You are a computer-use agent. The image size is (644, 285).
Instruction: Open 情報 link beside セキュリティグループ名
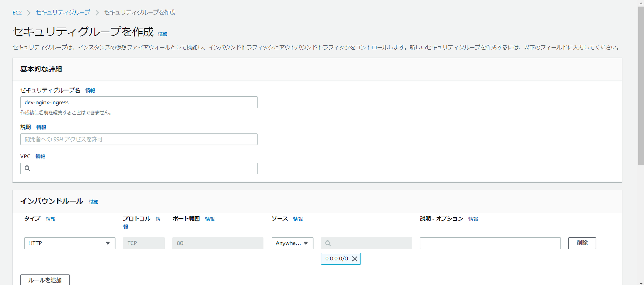90,90
